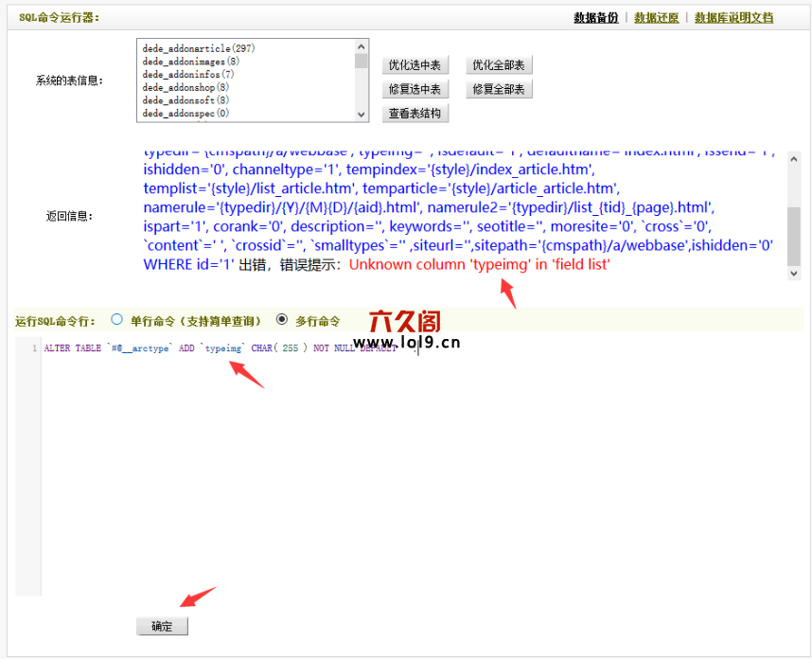
Task: Open the 数据库说明文档 link
Action: [x=733, y=17]
